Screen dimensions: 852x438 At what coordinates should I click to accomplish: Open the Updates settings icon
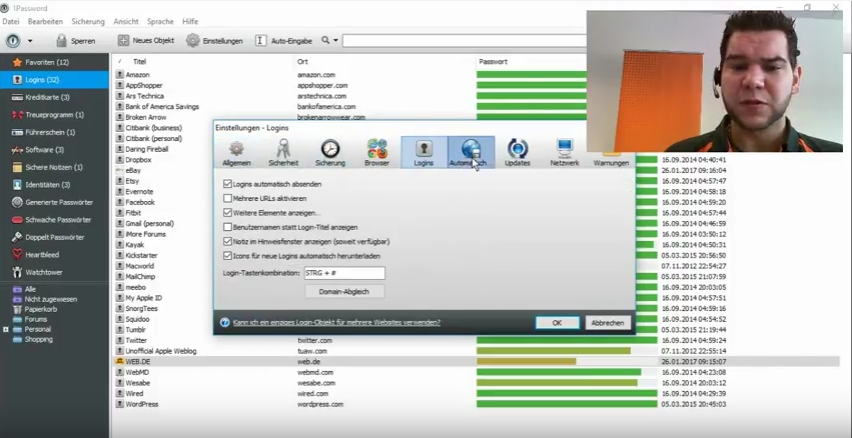517,151
